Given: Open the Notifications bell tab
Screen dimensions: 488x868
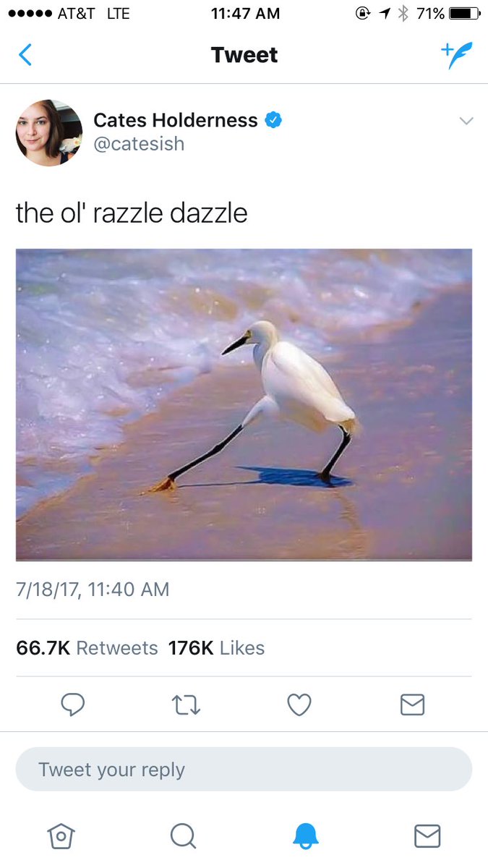Looking at the screenshot, I should 305,836.
